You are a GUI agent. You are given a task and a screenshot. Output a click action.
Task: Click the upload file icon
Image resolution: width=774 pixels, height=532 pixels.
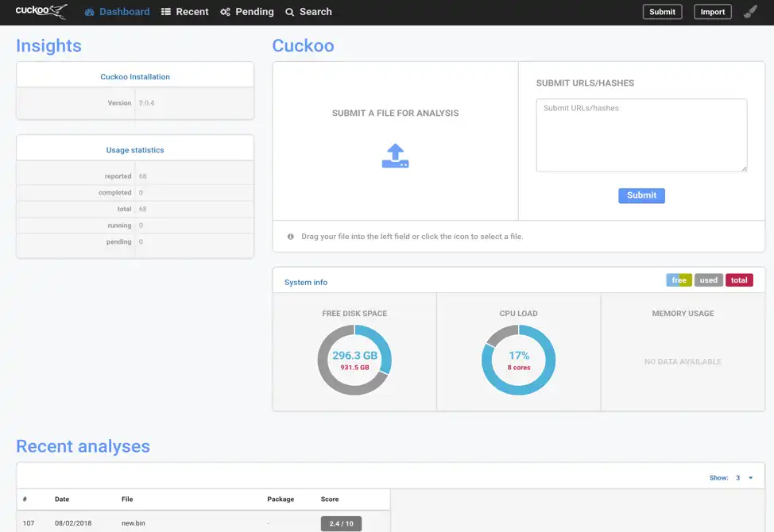pyautogui.click(x=396, y=156)
